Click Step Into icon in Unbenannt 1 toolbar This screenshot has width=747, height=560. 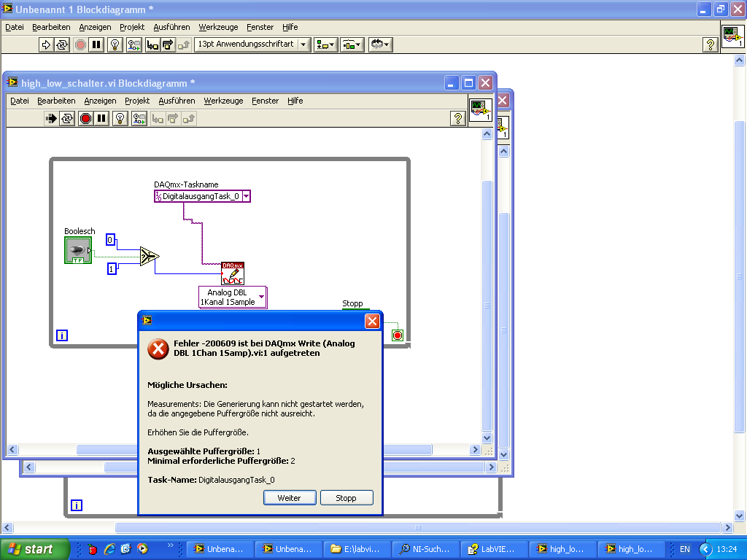pyautogui.click(x=152, y=44)
